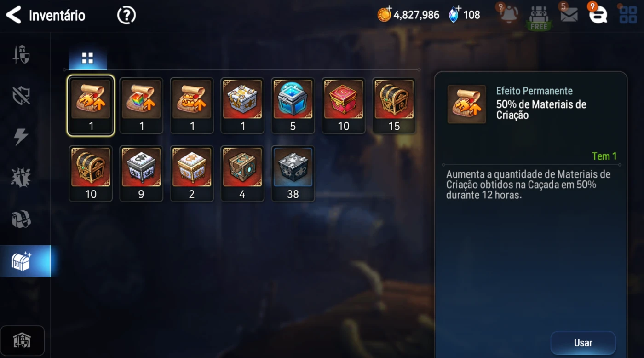Select the backpack sidebar category
Image resolution: width=644 pixels, height=358 pixels.
[x=21, y=219]
